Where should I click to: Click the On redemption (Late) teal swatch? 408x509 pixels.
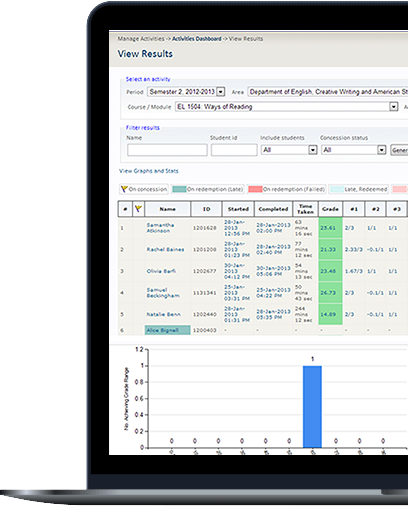tap(179, 189)
